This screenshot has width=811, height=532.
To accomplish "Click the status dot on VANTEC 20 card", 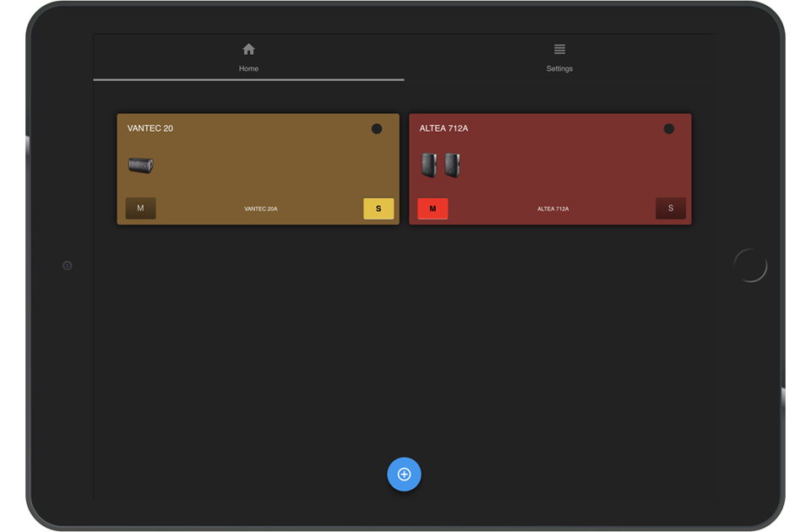I will pos(377,128).
